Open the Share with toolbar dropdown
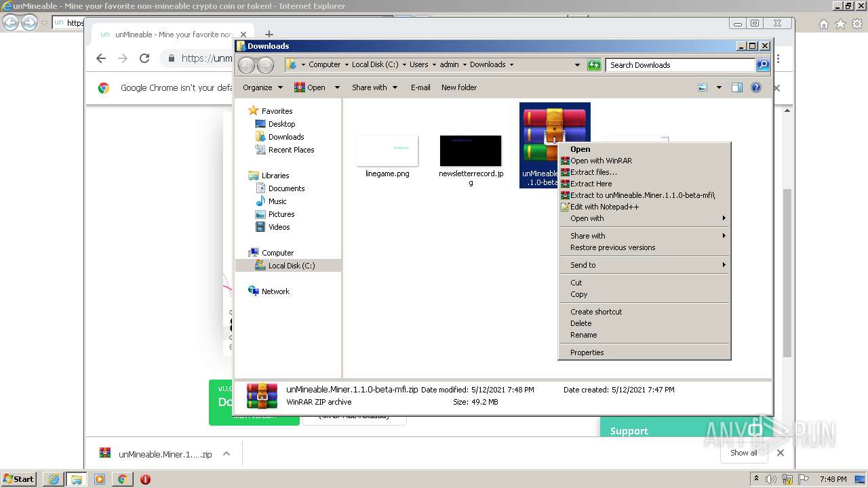Image resolution: width=868 pixels, height=488 pixels. click(374, 87)
